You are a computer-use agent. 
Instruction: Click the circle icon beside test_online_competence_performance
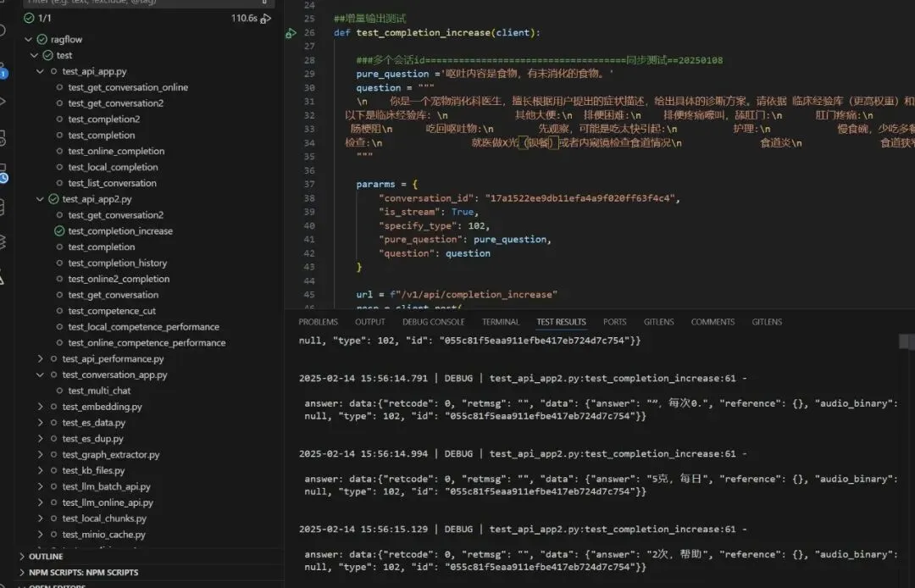59,343
